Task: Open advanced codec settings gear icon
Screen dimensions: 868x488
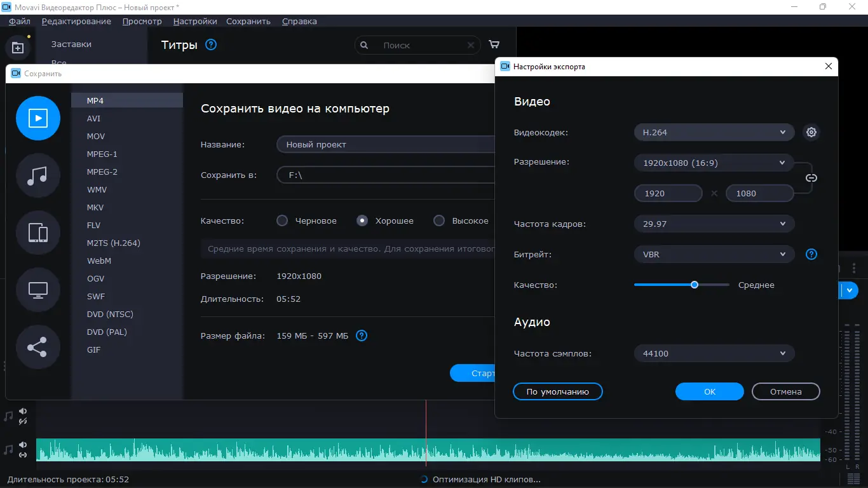Action: 811,132
